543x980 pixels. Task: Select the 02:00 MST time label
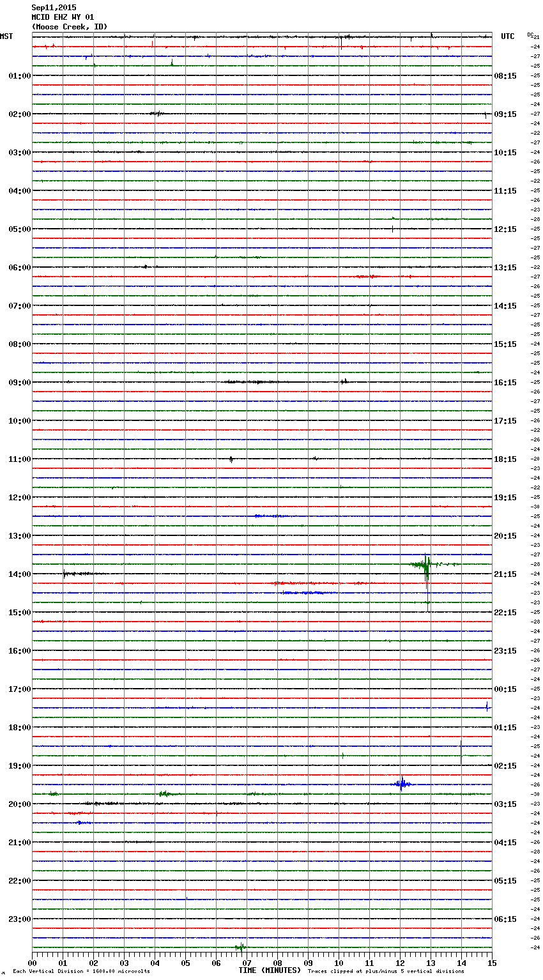20,114
